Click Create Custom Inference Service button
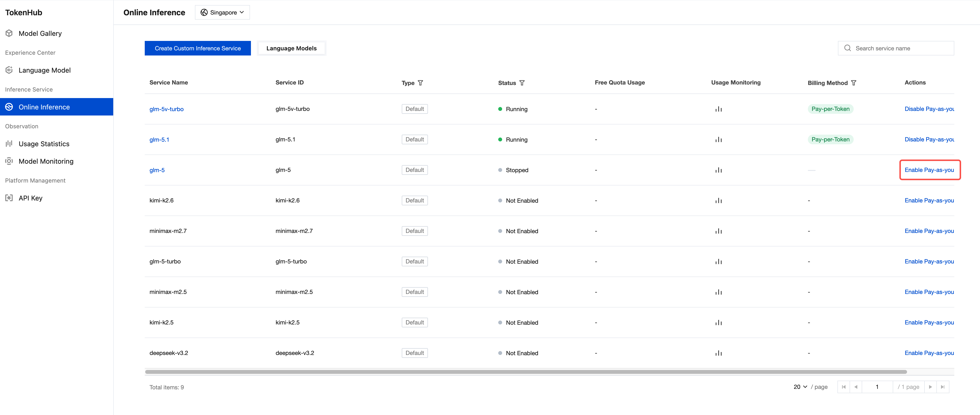This screenshot has width=980, height=415. [x=197, y=48]
